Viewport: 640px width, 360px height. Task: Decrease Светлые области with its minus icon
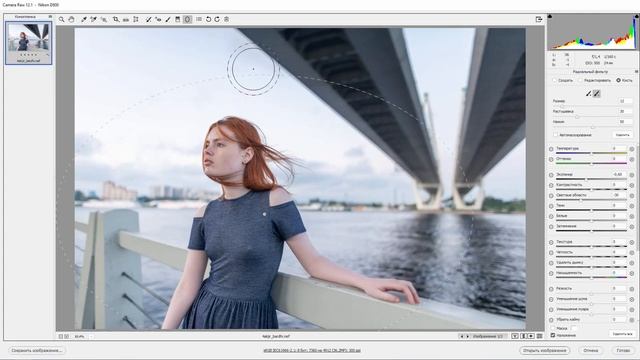coord(551,196)
